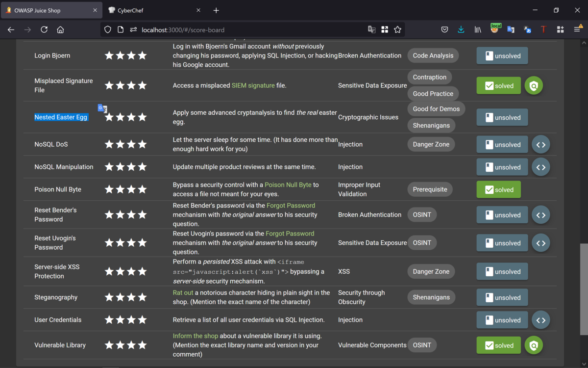Open the downloads panel
The width and height of the screenshot is (588, 368).
pos(461,29)
